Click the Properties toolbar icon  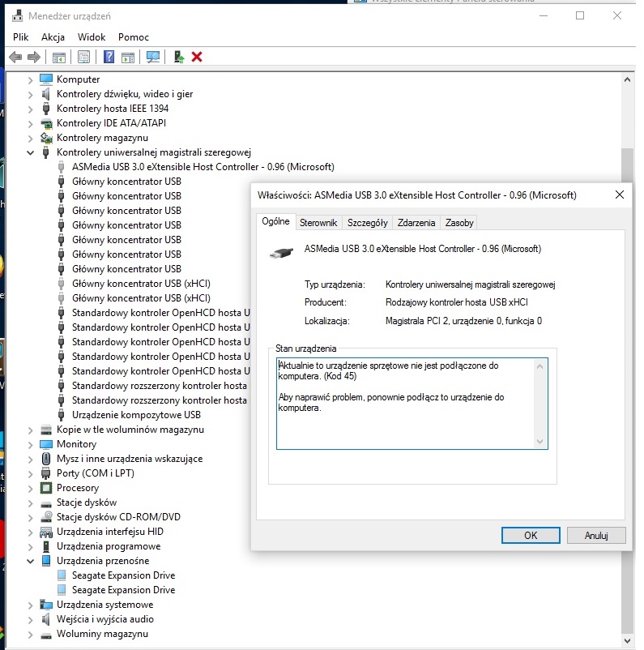tap(83, 57)
